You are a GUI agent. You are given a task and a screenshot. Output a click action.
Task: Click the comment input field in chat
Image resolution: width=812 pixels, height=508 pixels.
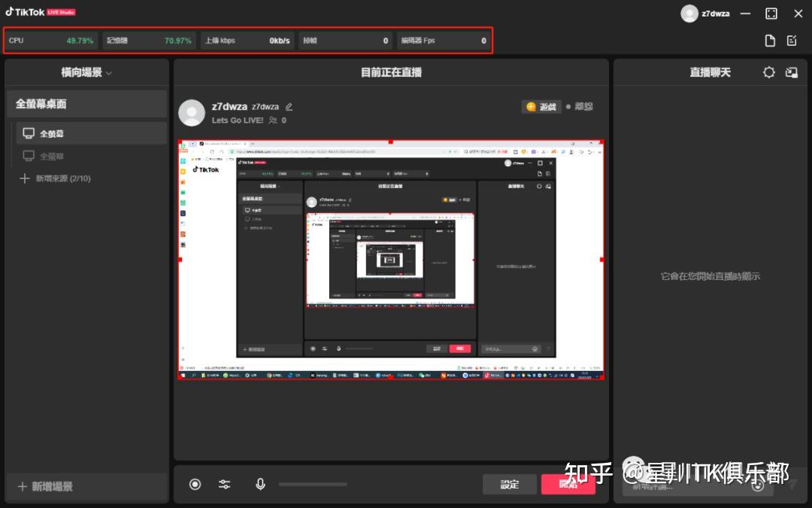click(x=698, y=486)
